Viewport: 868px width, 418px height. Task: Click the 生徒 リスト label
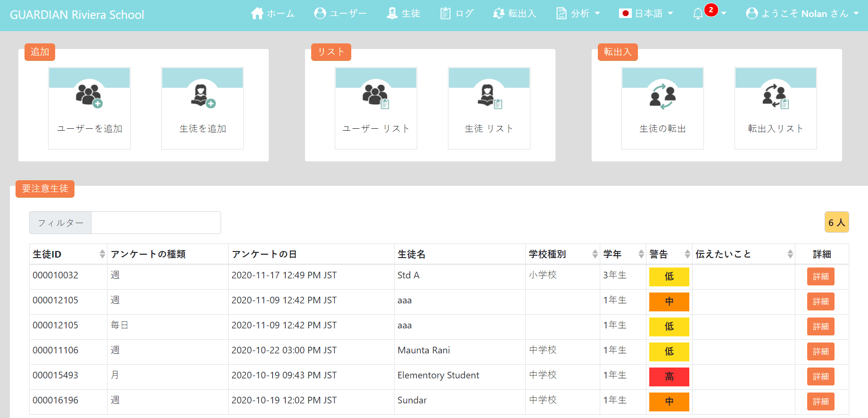click(489, 128)
